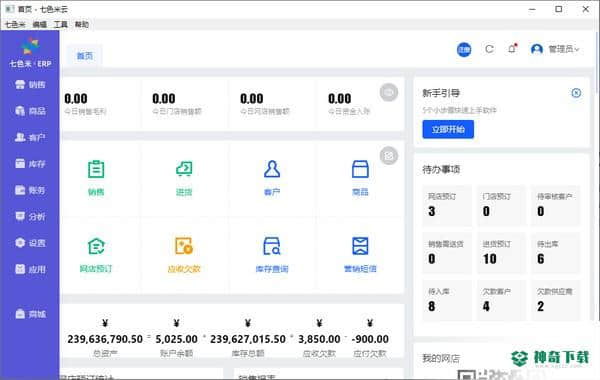
Task: Click the stock total value 239,627,015.50
Action: pyautogui.click(x=248, y=339)
